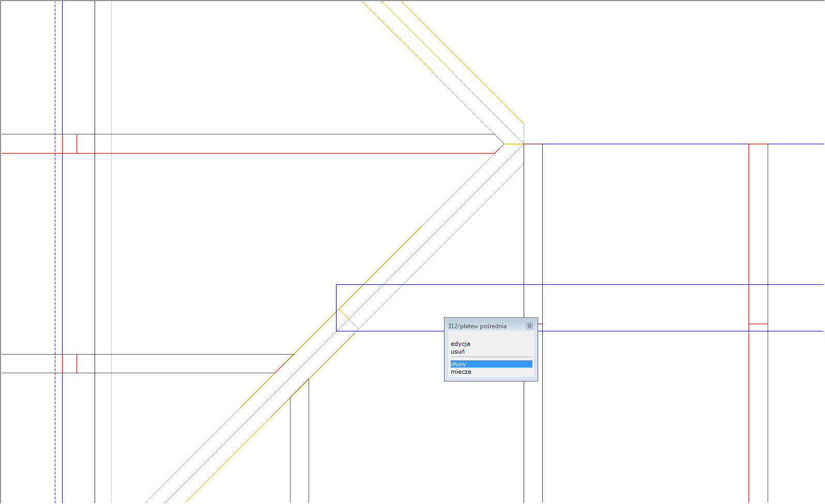
Task: Select the solid blue vertical line at left
Action: coord(62,233)
